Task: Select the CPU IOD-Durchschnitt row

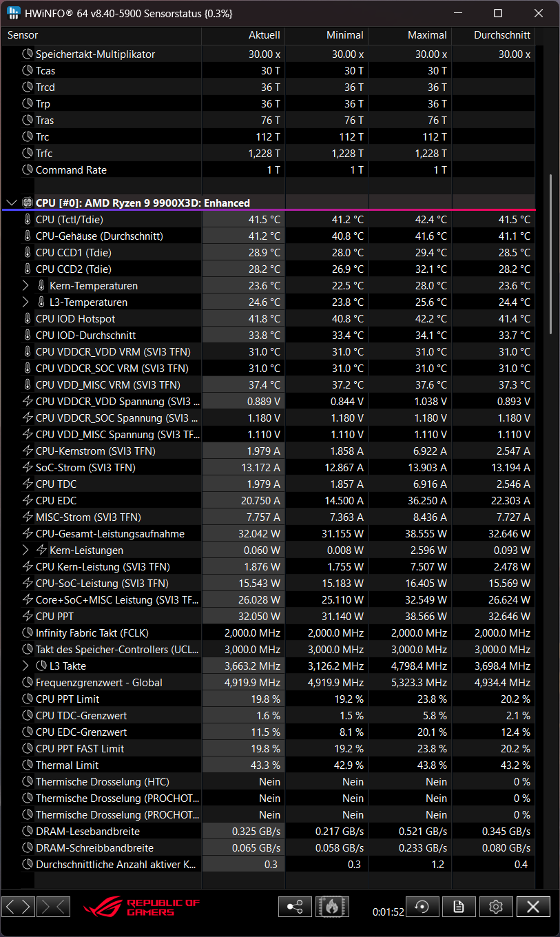Action: point(269,335)
